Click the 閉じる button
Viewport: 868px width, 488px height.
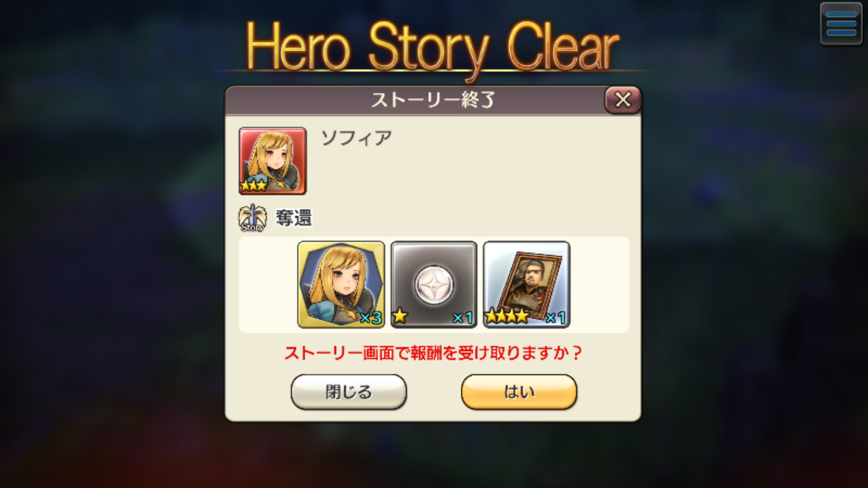349,392
